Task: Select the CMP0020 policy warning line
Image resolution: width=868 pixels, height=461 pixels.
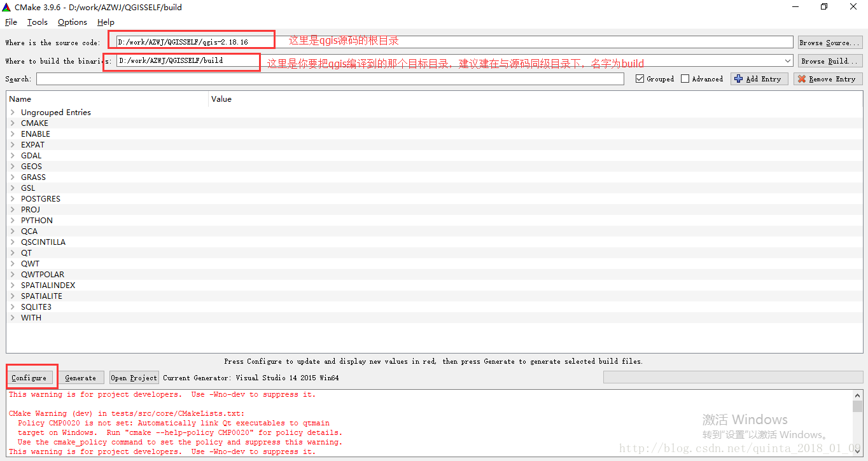Action: [x=174, y=423]
